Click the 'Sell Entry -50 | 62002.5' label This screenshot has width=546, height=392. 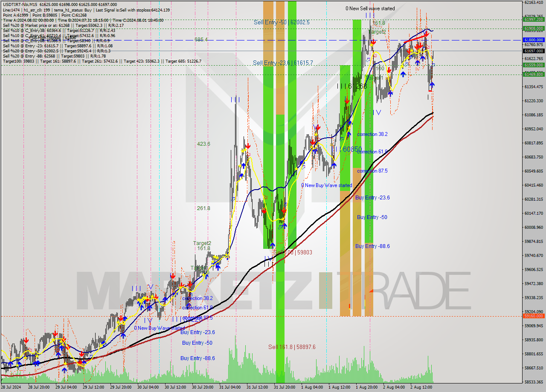coord(282,22)
